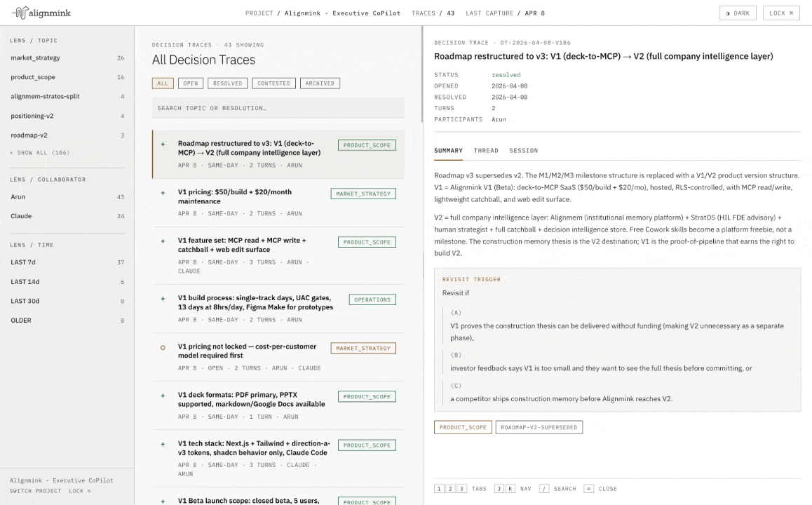Click ROADMAP-V2-SUPERSEDED tag
Viewport: 812px width, 505px height.
pos(539,427)
